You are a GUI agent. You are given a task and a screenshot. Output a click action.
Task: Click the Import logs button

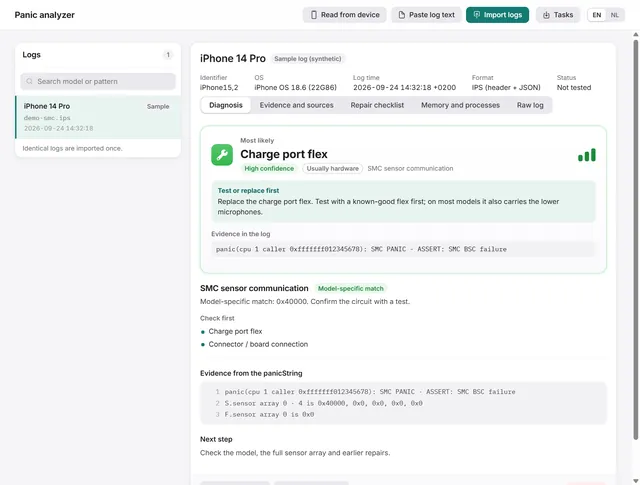coord(497,15)
